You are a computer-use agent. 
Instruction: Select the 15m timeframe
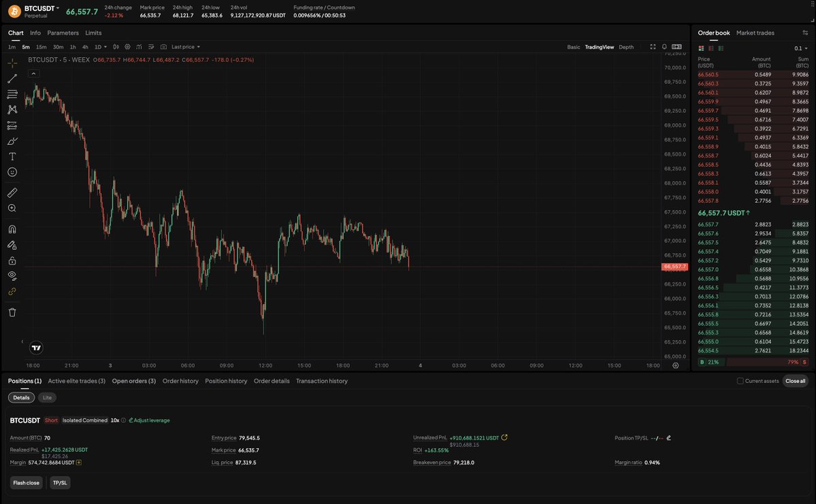41,47
